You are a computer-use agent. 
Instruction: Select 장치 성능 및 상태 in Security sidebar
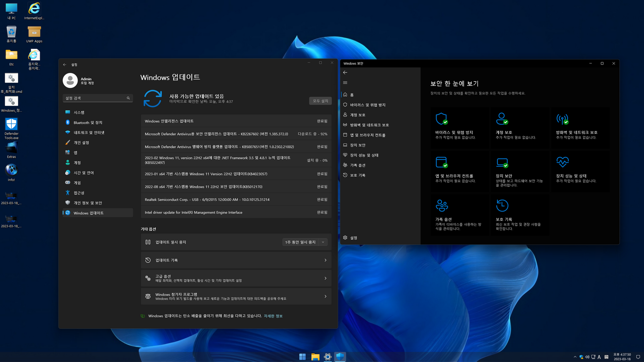tap(380, 155)
